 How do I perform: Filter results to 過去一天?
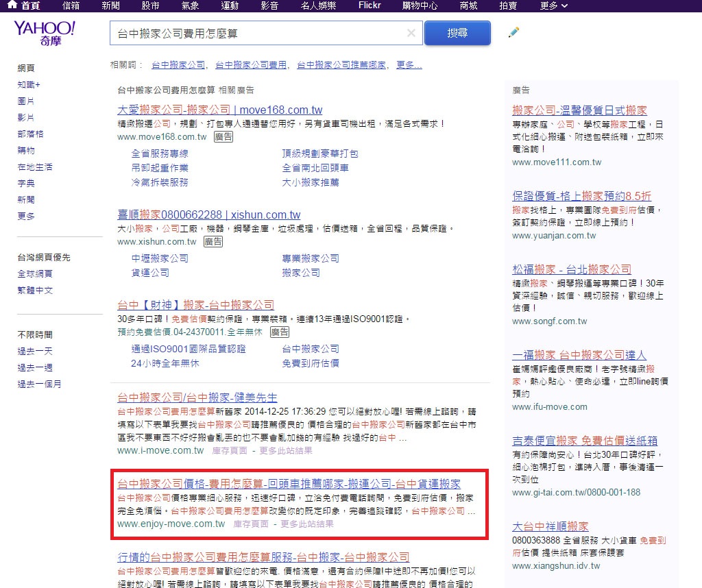(35, 352)
